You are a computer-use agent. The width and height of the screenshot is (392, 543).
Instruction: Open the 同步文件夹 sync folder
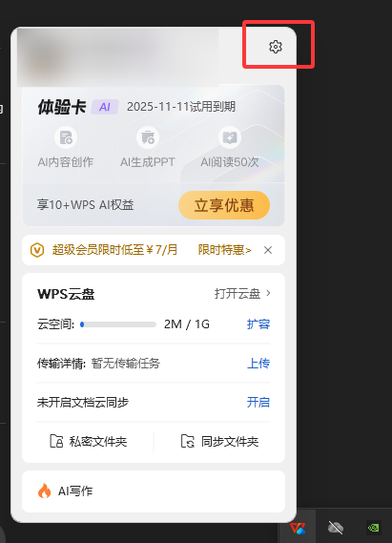219,441
